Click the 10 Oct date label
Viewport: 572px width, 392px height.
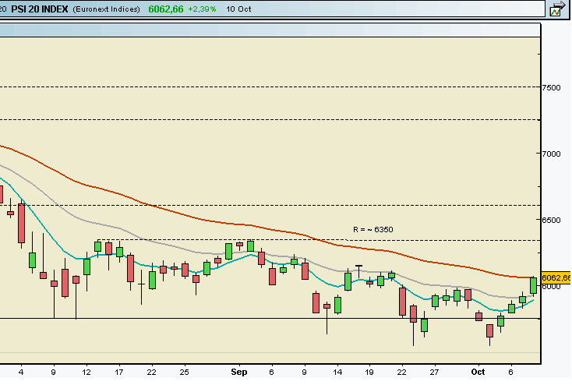(x=239, y=9)
